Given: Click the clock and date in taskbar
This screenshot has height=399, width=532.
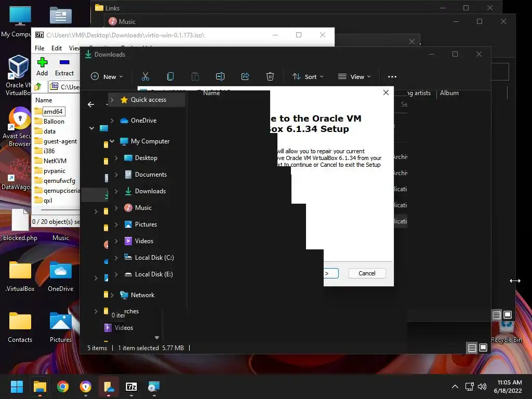Looking at the screenshot, I should [x=508, y=387].
